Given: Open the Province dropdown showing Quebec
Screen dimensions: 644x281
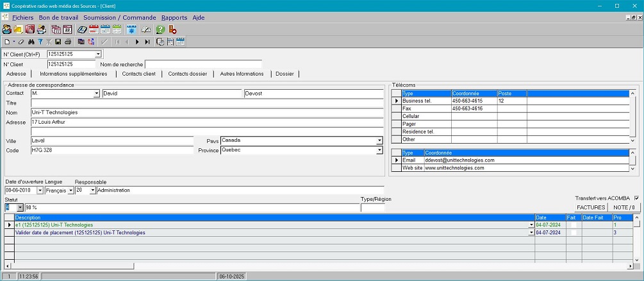Looking at the screenshot, I should click(379, 151).
